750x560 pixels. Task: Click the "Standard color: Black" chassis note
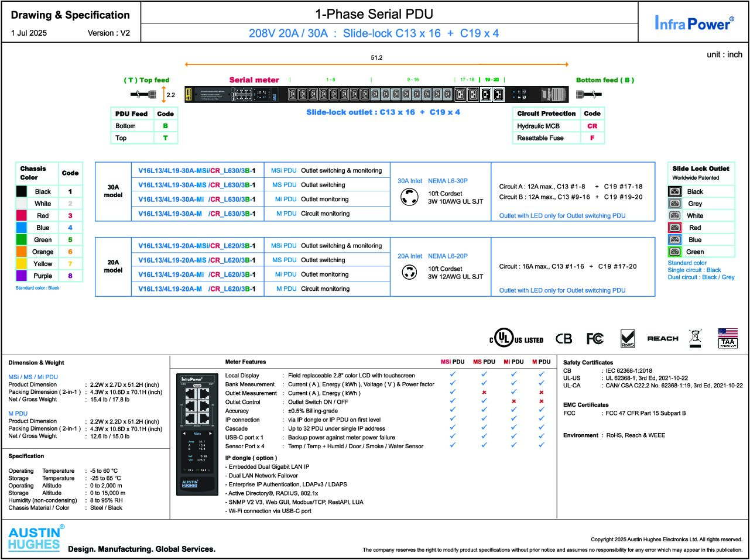(x=37, y=288)
